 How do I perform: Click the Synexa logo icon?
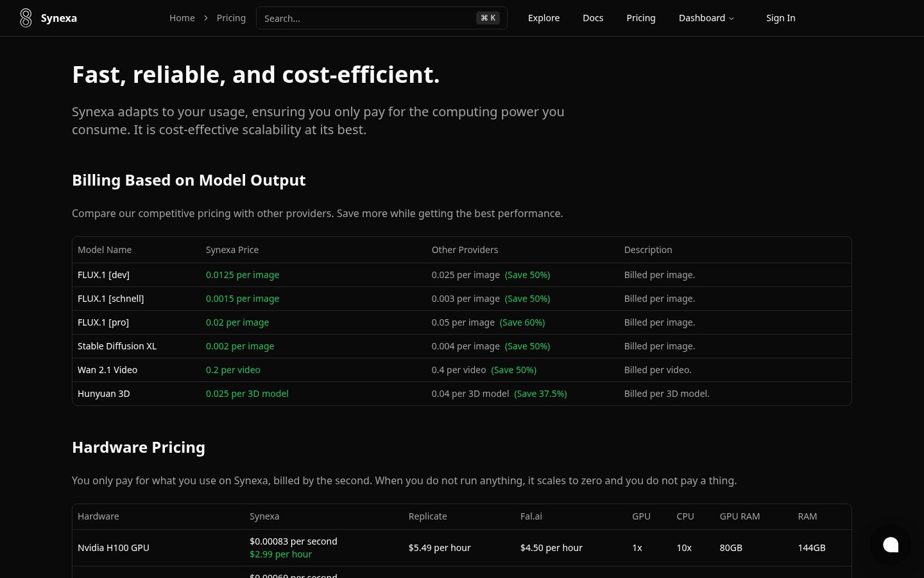tap(26, 18)
